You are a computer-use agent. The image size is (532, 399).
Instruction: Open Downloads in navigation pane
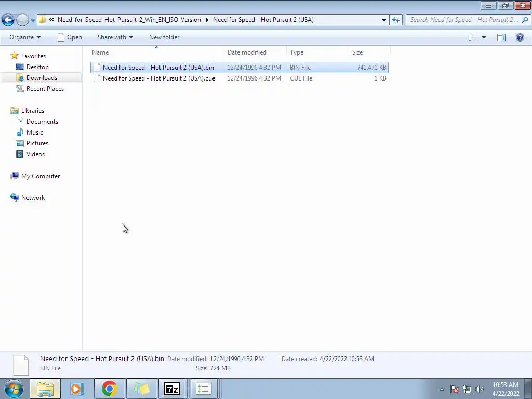(42, 78)
